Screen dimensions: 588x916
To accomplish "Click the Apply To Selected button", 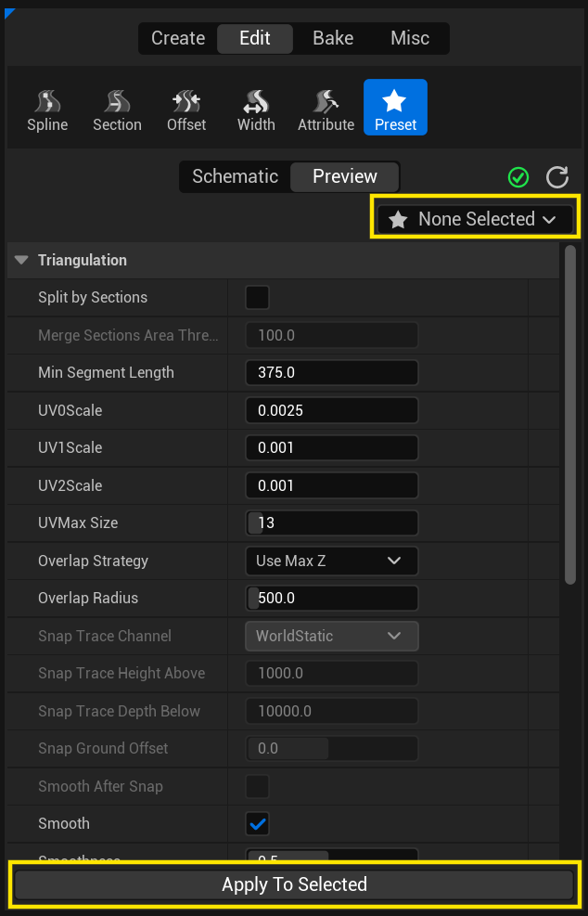I will [294, 884].
